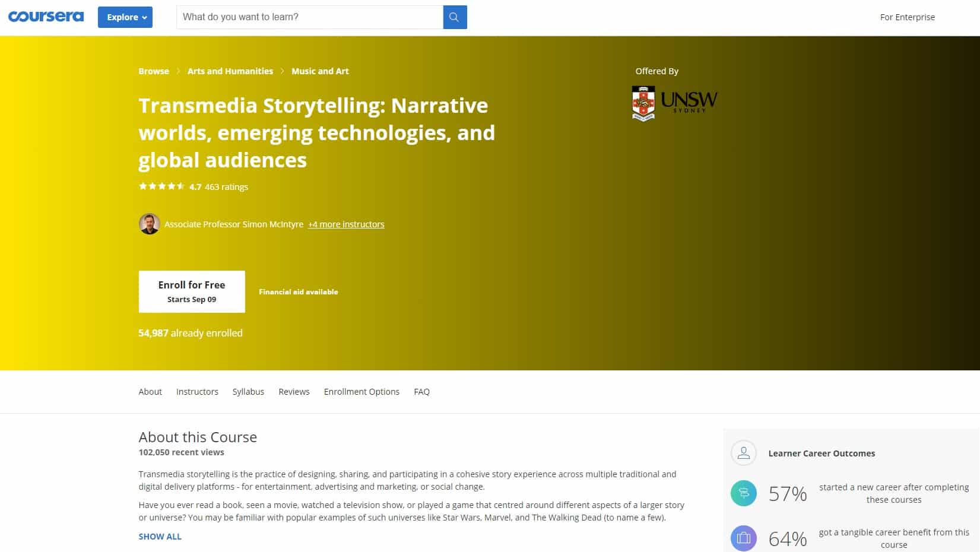Open the Explore dropdown menu
This screenshot has height=552, width=980.
tap(125, 17)
